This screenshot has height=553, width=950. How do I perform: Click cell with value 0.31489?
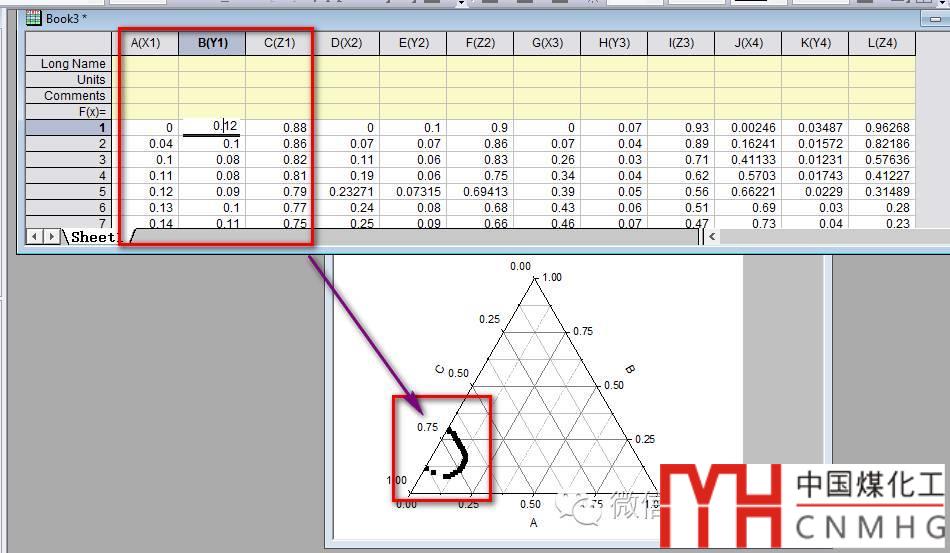[882, 191]
